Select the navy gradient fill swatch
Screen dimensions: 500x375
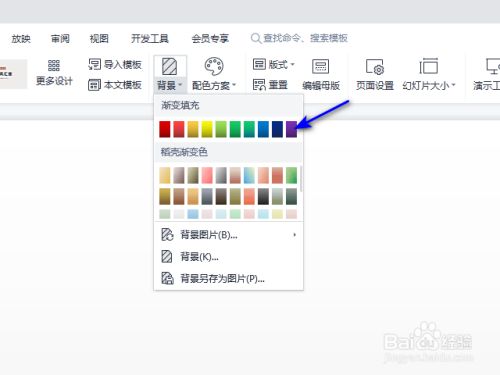(x=277, y=129)
